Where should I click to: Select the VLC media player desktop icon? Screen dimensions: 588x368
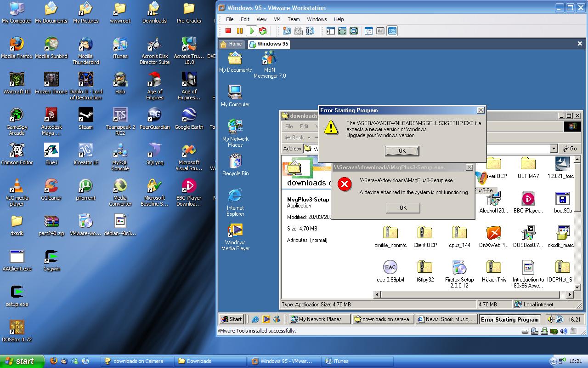pyautogui.click(x=17, y=192)
